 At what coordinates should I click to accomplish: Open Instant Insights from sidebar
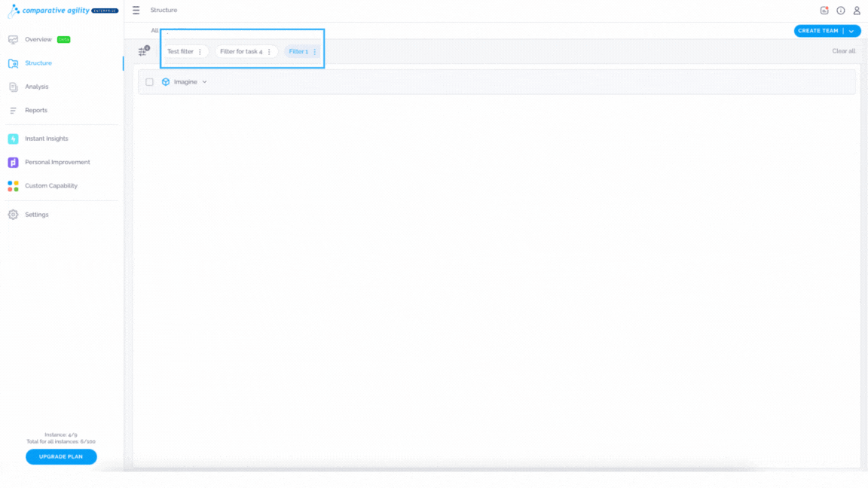point(47,139)
